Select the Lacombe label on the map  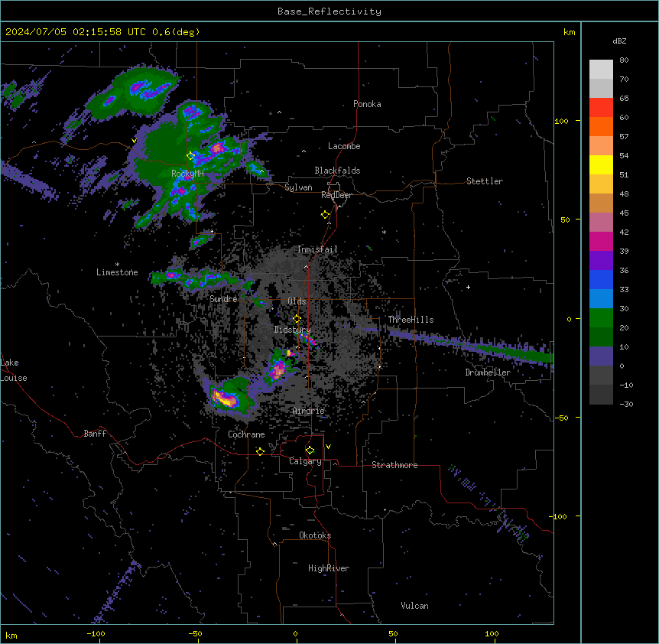[x=344, y=146]
